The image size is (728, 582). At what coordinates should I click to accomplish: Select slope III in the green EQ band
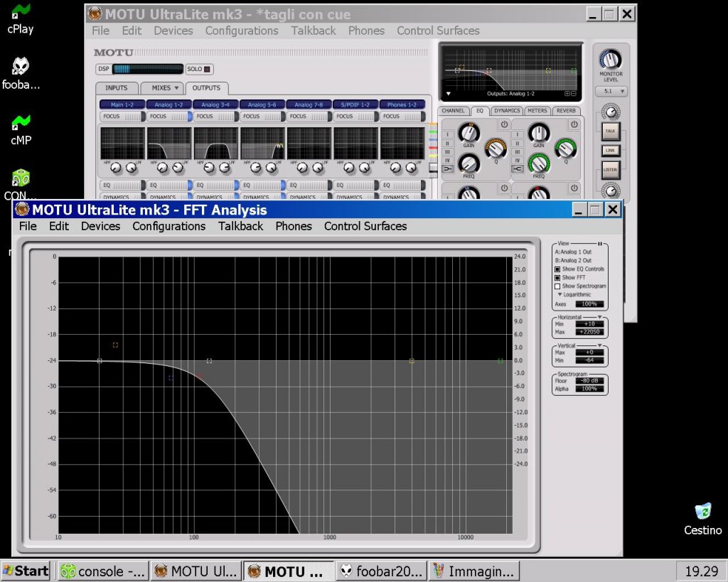(x=518, y=152)
